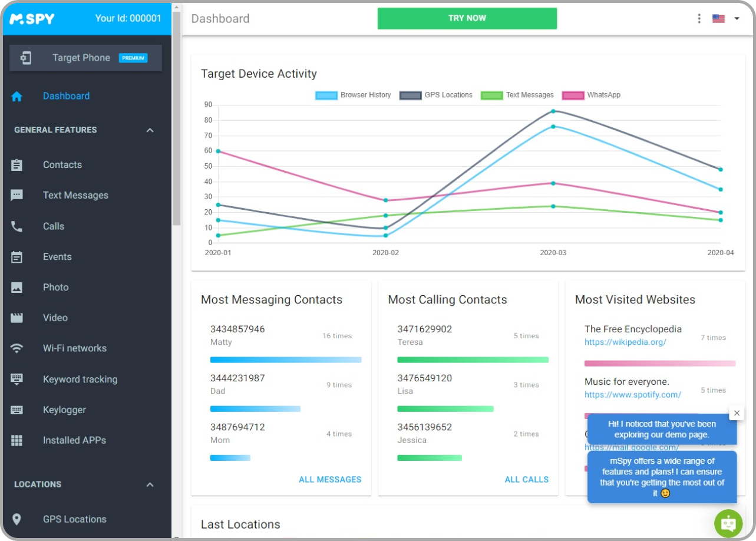Click the mSpy logo
756x541 pixels.
[32, 18]
